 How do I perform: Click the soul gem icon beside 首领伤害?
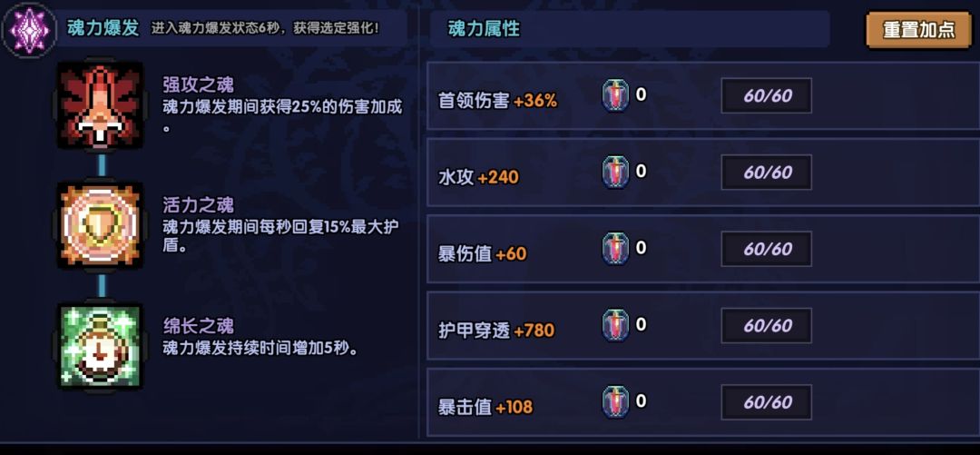pos(616,96)
